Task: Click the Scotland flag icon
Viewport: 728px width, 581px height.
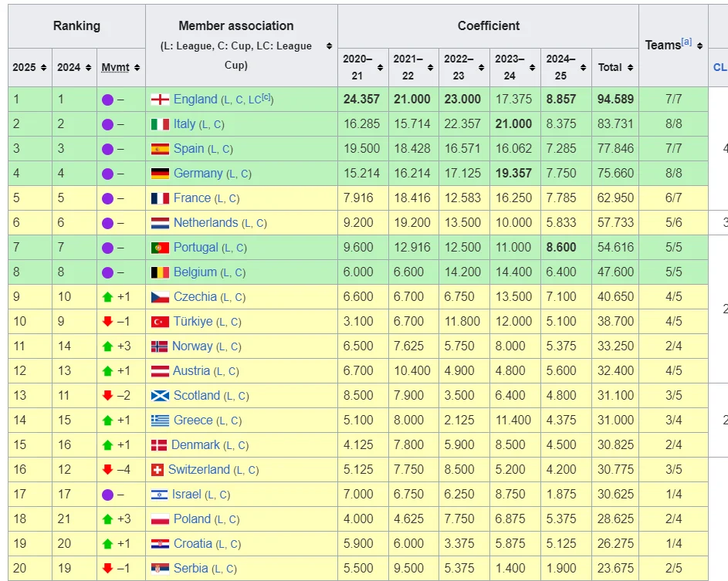Action: click(160, 396)
